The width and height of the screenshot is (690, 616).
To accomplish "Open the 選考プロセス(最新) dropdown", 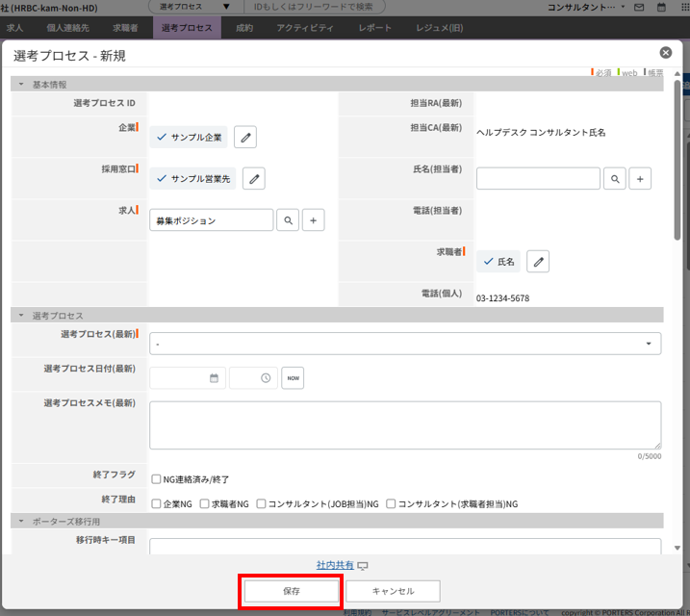I will click(x=404, y=344).
